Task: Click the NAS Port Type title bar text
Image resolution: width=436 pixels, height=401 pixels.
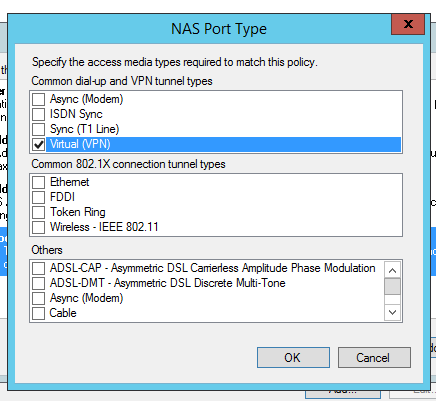Action: point(219,29)
